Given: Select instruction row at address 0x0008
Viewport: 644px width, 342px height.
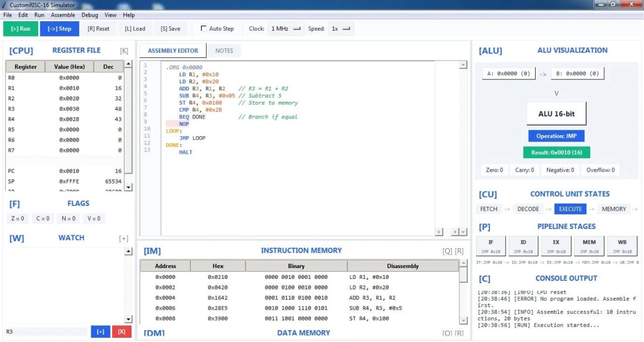Looking at the screenshot, I should tap(299, 318).
